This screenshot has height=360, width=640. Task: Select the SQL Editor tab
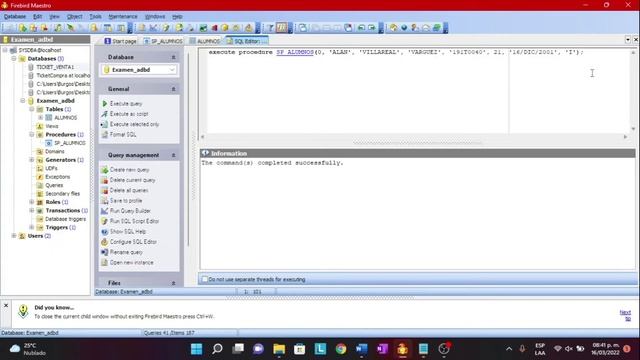pos(247,41)
